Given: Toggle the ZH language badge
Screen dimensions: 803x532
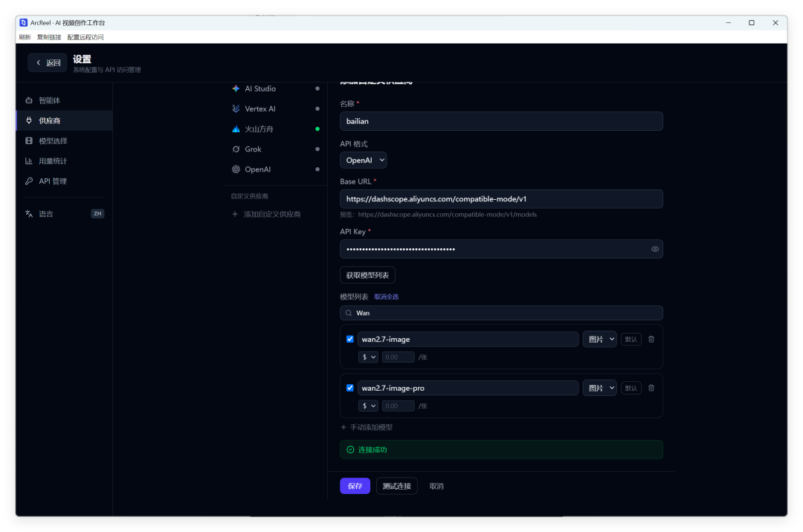Looking at the screenshot, I should coord(97,214).
